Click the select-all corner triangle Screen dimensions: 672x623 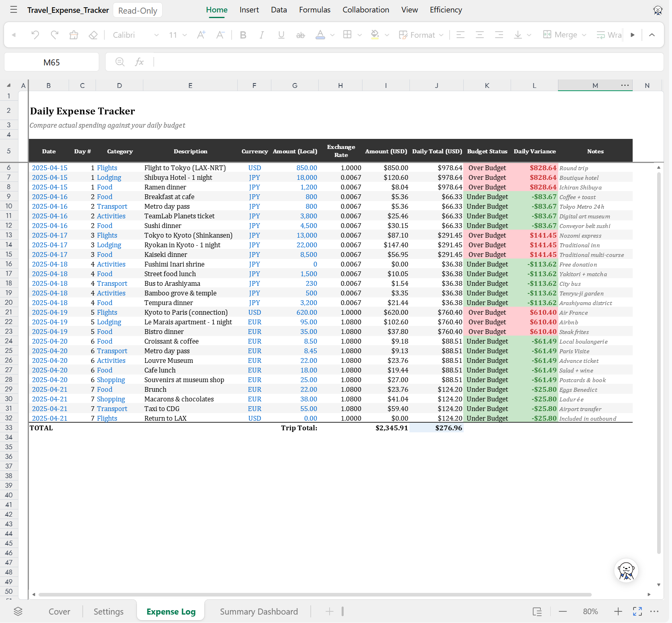click(x=8, y=85)
